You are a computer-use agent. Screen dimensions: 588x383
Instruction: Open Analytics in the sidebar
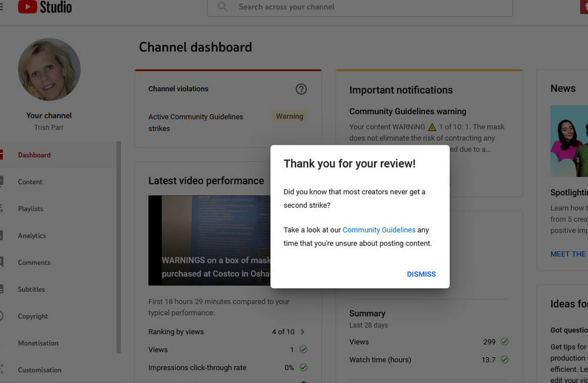click(32, 236)
